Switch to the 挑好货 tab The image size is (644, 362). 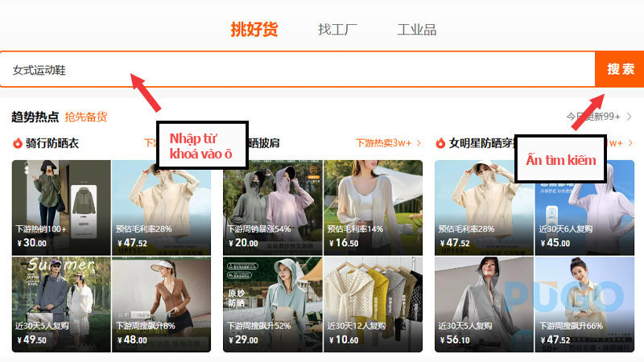pos(254,30)
